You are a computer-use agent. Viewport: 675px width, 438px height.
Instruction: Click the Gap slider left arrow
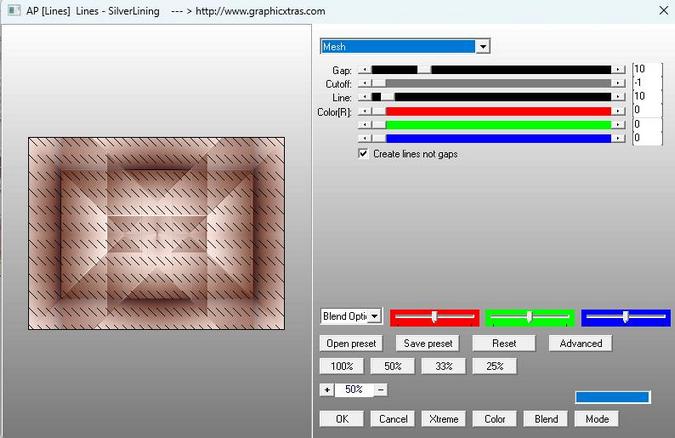(x=364, y=70)
